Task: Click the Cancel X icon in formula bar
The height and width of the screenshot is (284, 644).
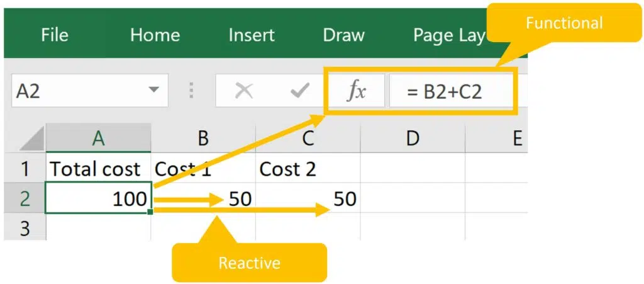Action: [243, 92]
